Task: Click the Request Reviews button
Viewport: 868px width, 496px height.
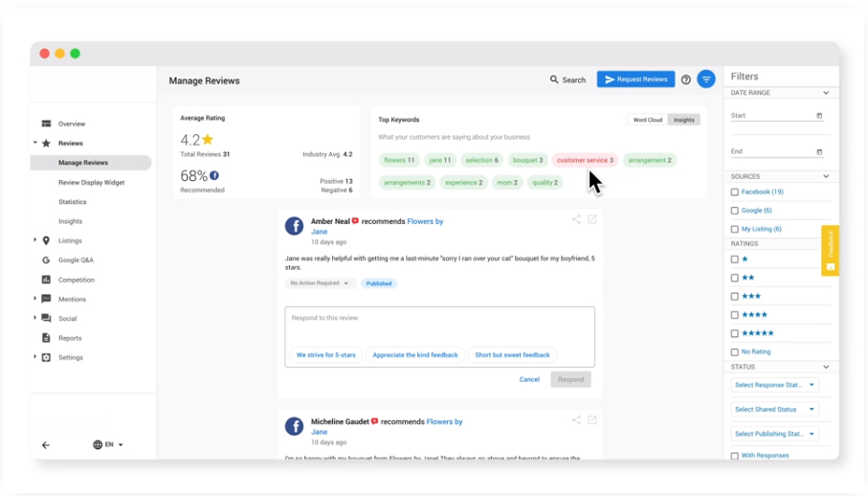Action: [x=635, y=79]
